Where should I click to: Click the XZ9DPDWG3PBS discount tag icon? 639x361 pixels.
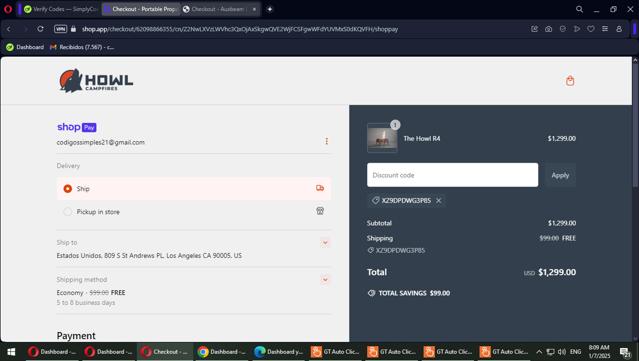click(375, 200)
